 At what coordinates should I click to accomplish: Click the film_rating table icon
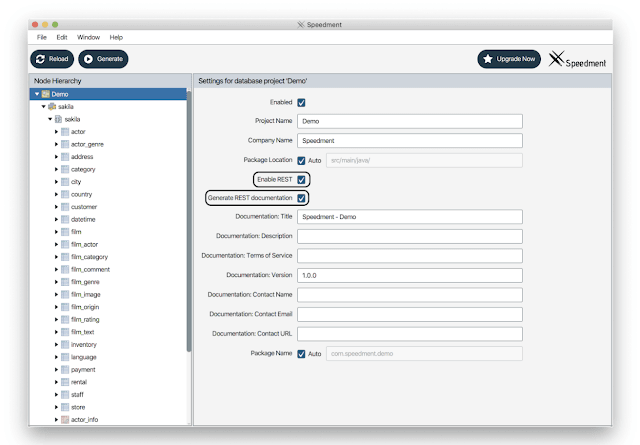click(x=65, y=319)
